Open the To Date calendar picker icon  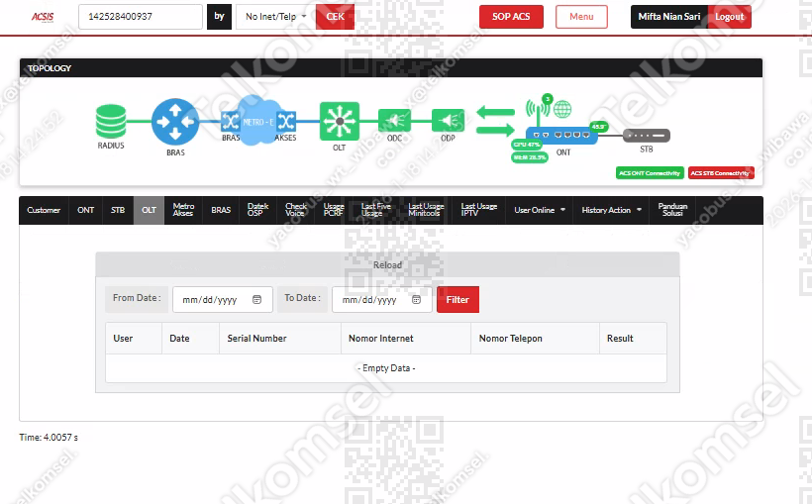pyautogui.click(x=416, y=299)
